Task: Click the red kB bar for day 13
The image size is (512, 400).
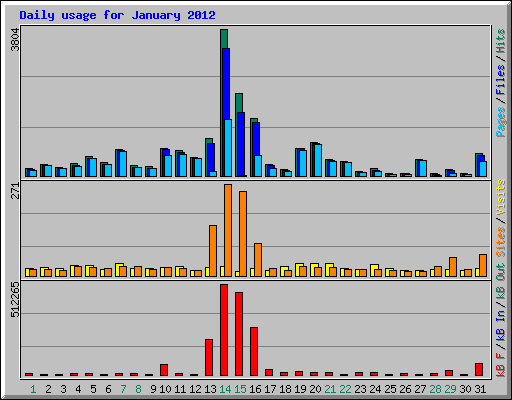Action: (x=209, y=357)
